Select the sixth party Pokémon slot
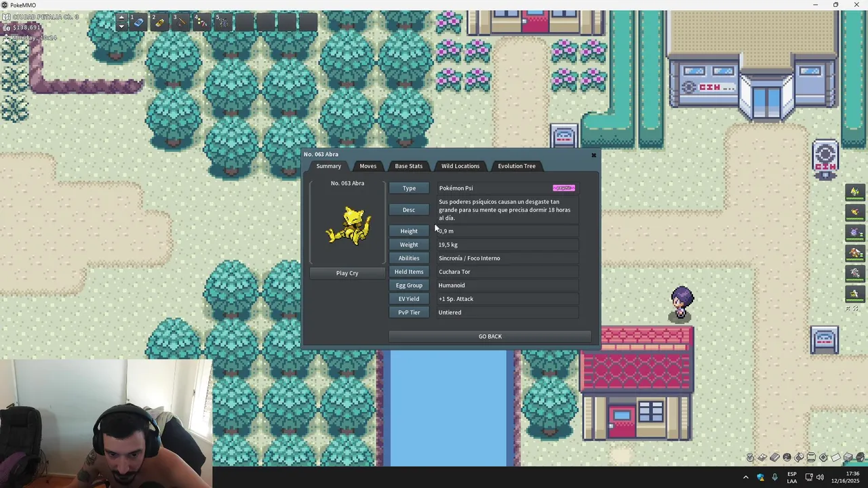868x488 pixels. [x=854, y=293]
